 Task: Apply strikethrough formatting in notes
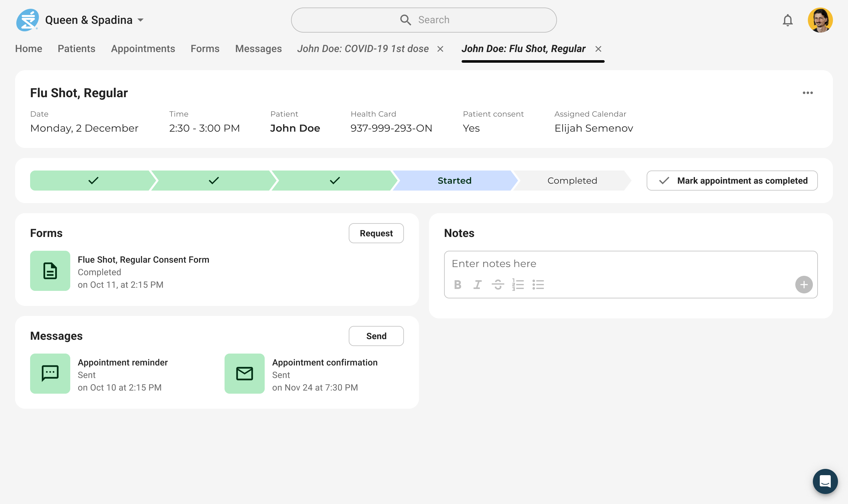click(x=498, y=285)
